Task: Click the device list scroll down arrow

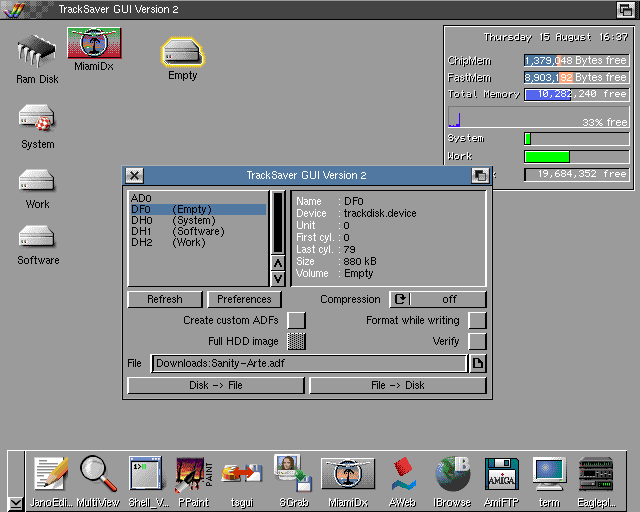Action: 278,279
